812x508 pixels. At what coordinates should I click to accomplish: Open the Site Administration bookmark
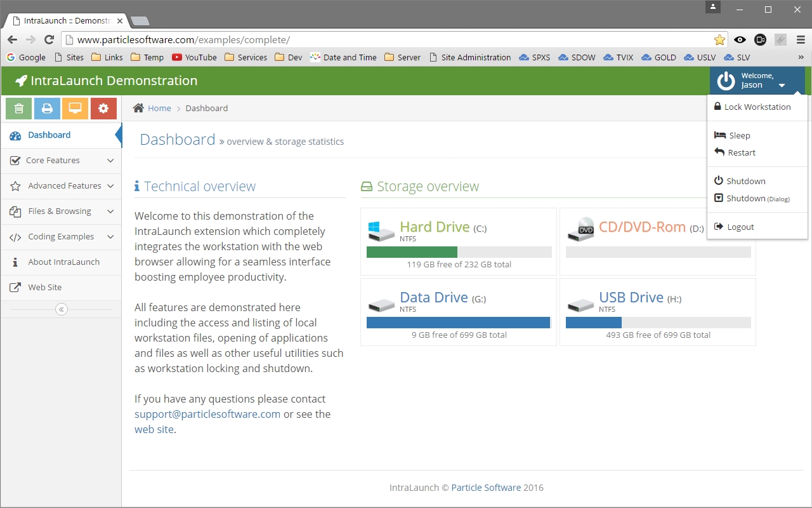click(x=469, y=57)
